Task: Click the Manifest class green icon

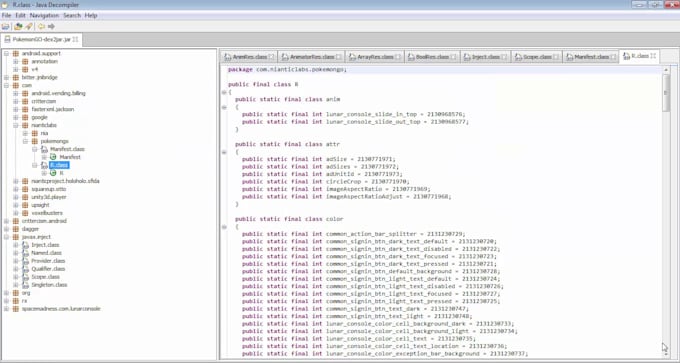Action: click(x=53, y=157)
